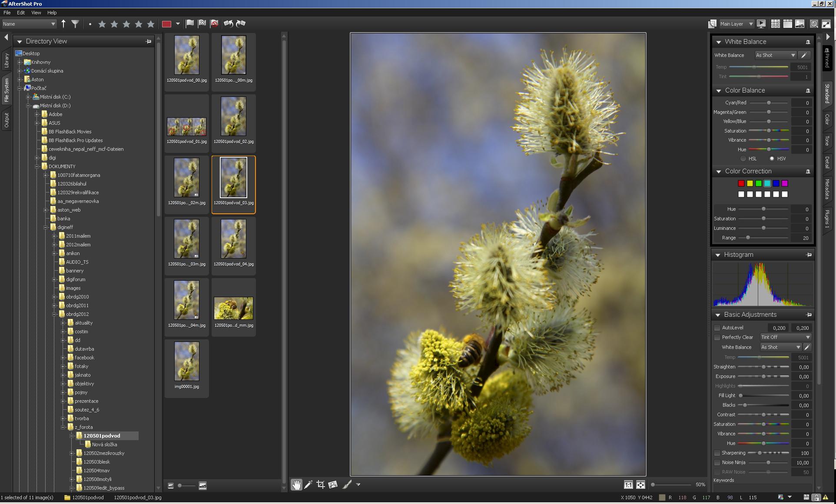836x504 pixels.
Task: Open the 120502mezikrouzky folder
Action: click(x=104, y=453)
